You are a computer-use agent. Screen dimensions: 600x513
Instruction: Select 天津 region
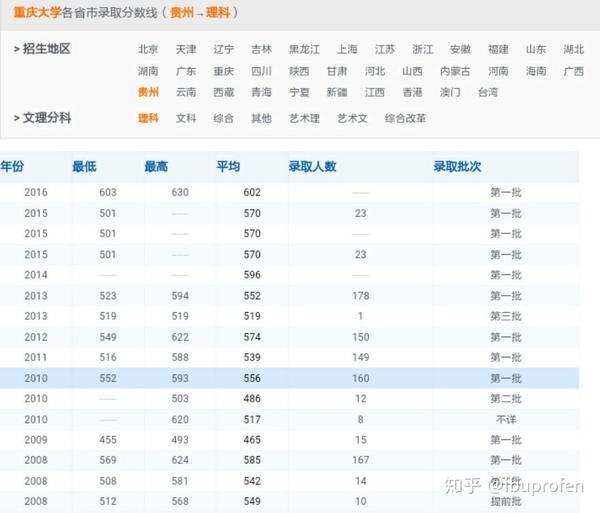click(x=186, y=49)
